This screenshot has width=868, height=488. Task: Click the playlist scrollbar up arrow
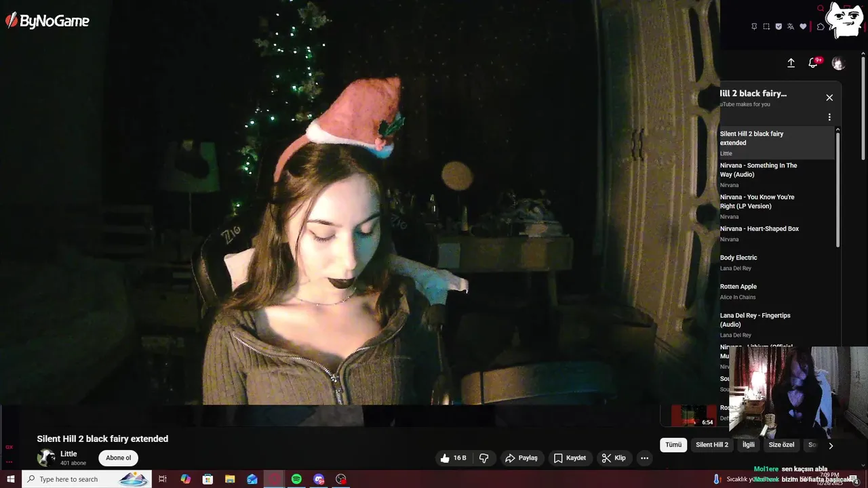[x=838, y=129]
